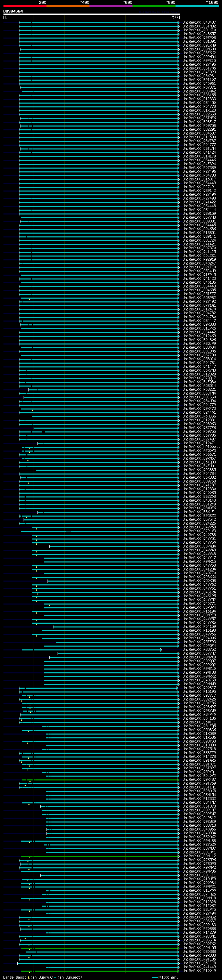The image size is (222, 980).
Task: Click label UniRef100_P04784
Action: coord(199,473)
